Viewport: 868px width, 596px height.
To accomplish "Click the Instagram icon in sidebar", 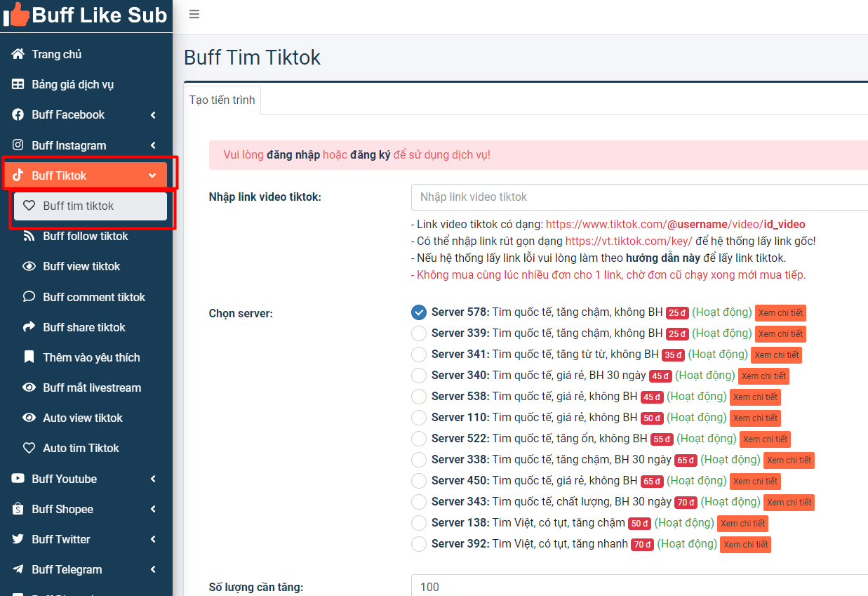I will (18, 145).
